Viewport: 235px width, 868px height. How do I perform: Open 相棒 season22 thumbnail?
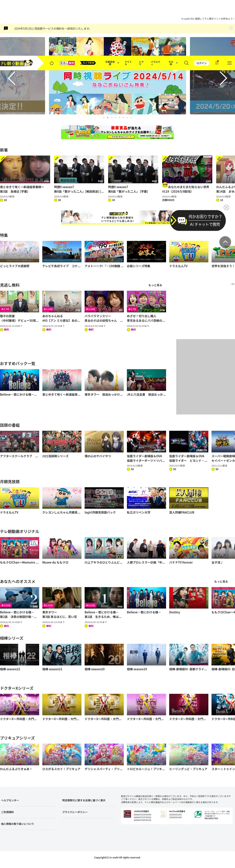[20, 654]
